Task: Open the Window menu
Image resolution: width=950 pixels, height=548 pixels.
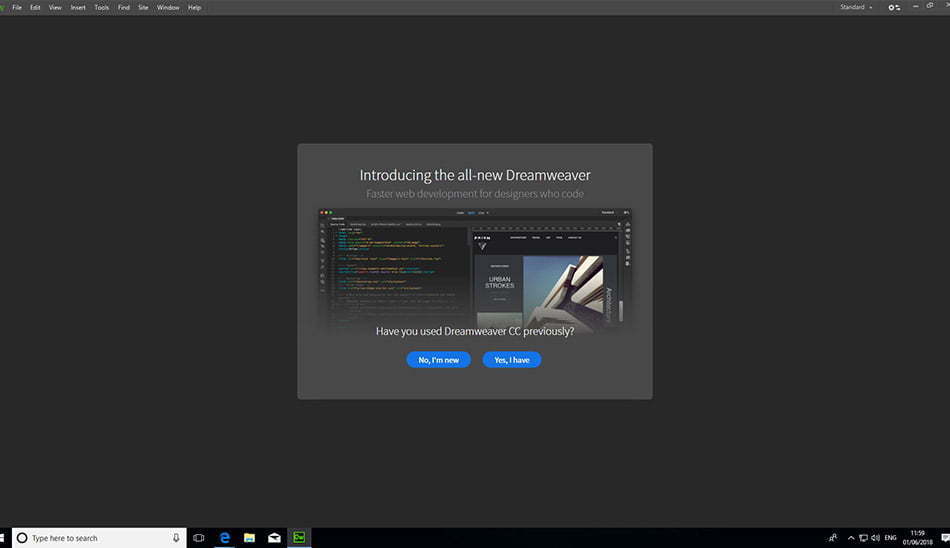Action: coord(168,7)
